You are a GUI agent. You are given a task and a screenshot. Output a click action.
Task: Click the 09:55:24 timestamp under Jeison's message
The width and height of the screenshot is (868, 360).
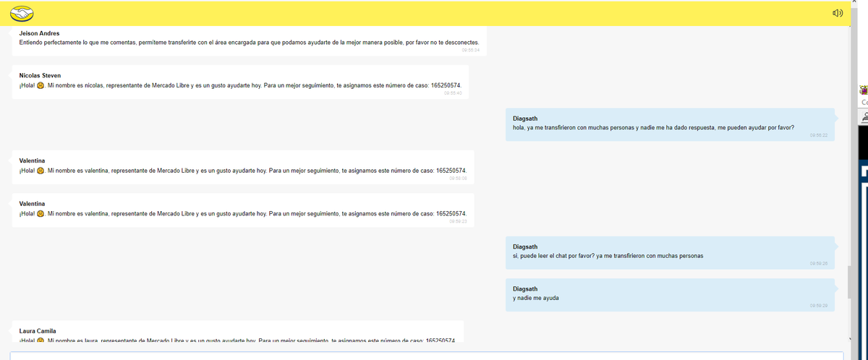click(471, 50)
